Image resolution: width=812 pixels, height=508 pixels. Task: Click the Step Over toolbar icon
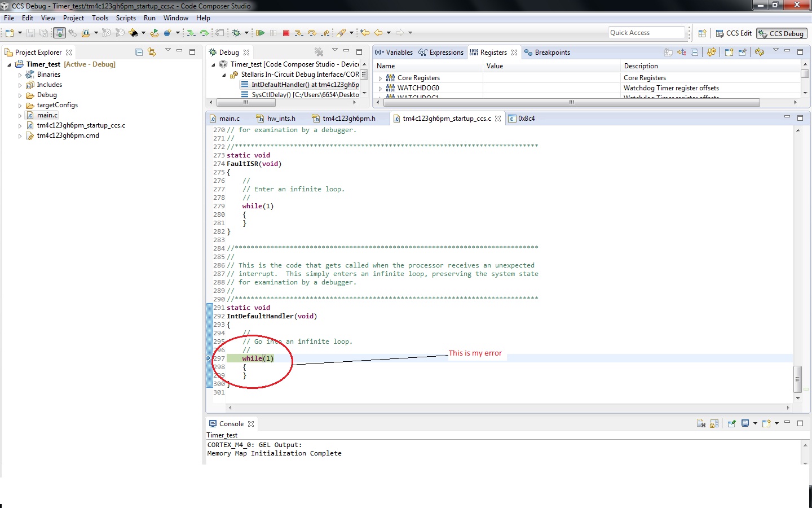pyautogui.click(x=312, y=33)
